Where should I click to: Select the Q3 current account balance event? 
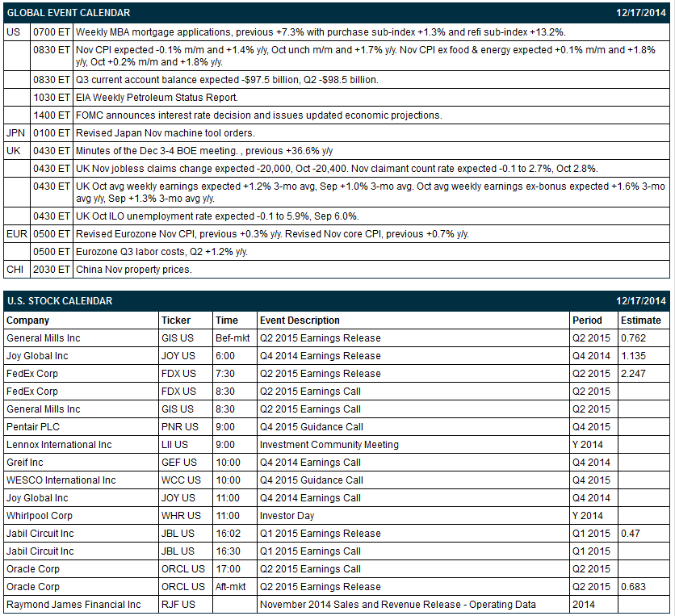pyautogui.click(x=227, y=80)
